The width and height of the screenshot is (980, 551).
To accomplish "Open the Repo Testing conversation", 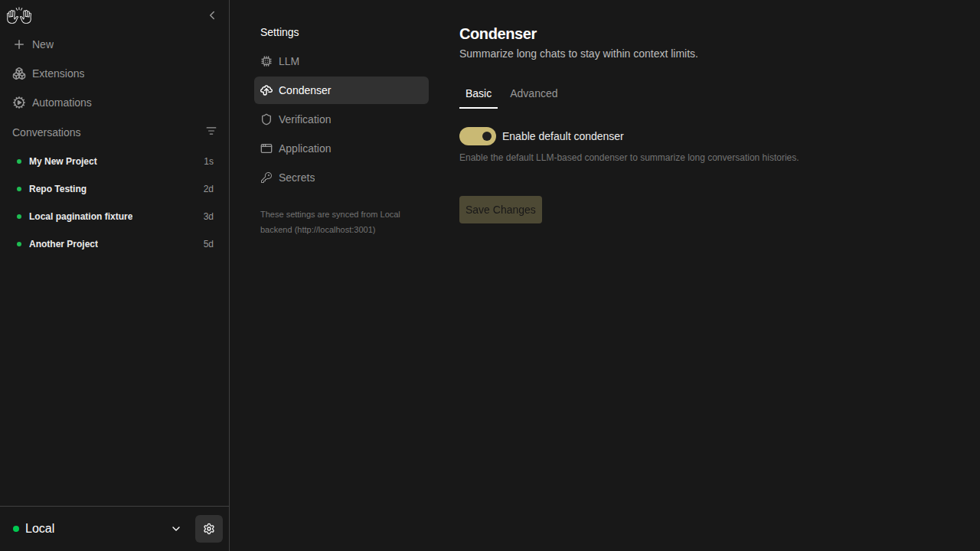I will (114, 189).
